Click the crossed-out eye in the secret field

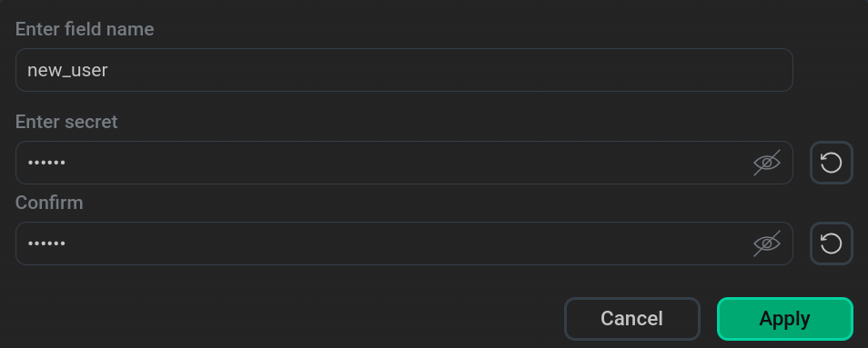767,163
